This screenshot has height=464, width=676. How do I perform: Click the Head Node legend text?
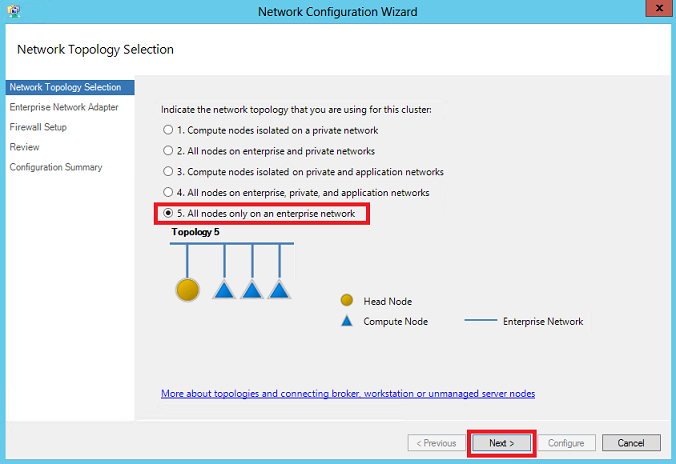(x=388, y=301)
